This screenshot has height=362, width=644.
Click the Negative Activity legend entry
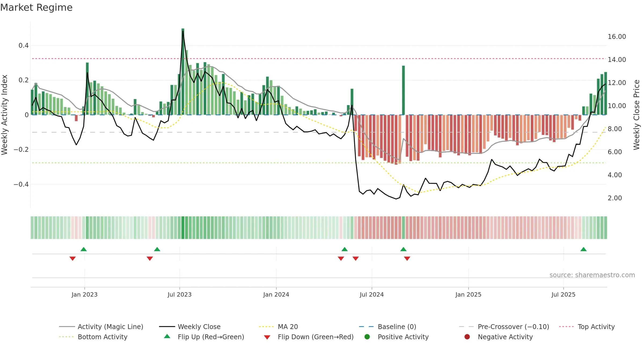pyautogui.click(x=499, y=337)
